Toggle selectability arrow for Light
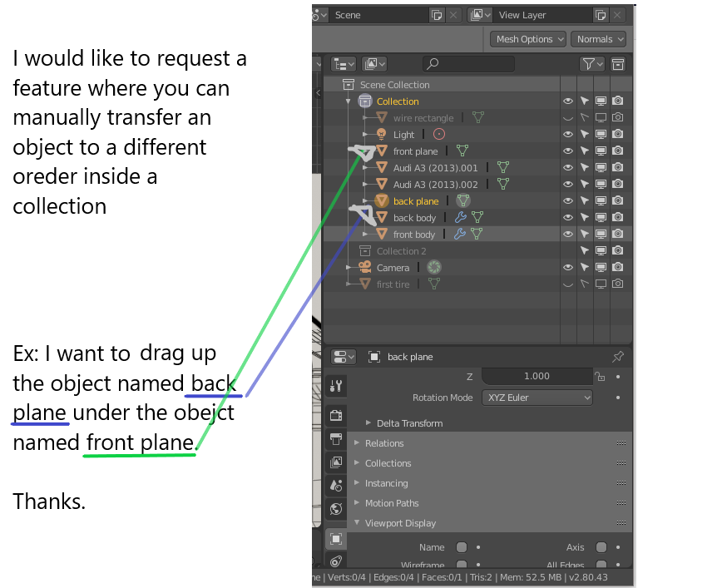717x588 pixels. [585, 134]
